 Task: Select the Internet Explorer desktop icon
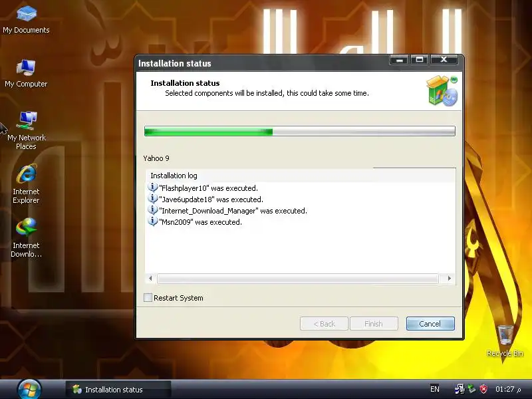point(26,184)
